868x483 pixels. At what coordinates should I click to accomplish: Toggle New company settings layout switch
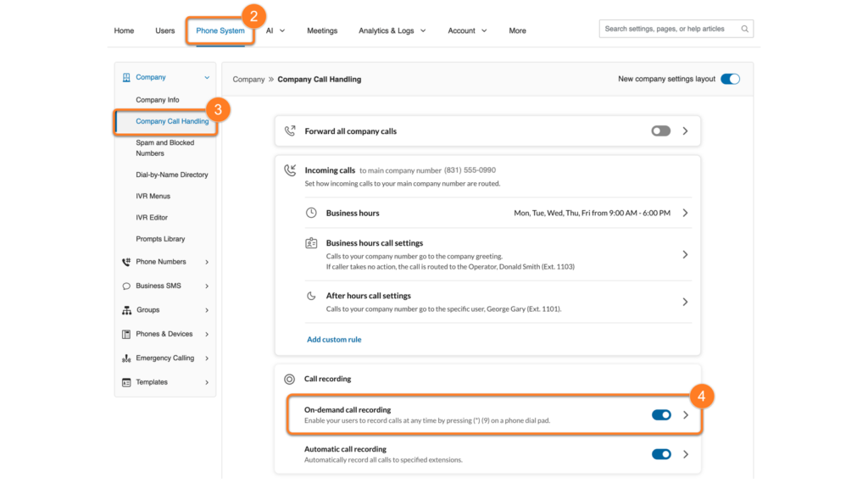[x=730, y=79]
